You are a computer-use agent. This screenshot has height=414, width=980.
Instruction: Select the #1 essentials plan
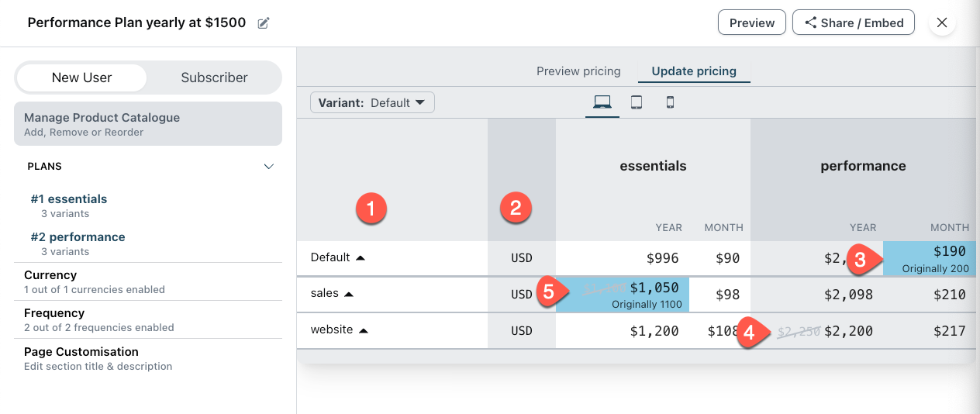pyautogui.click(x=69, y=199)
